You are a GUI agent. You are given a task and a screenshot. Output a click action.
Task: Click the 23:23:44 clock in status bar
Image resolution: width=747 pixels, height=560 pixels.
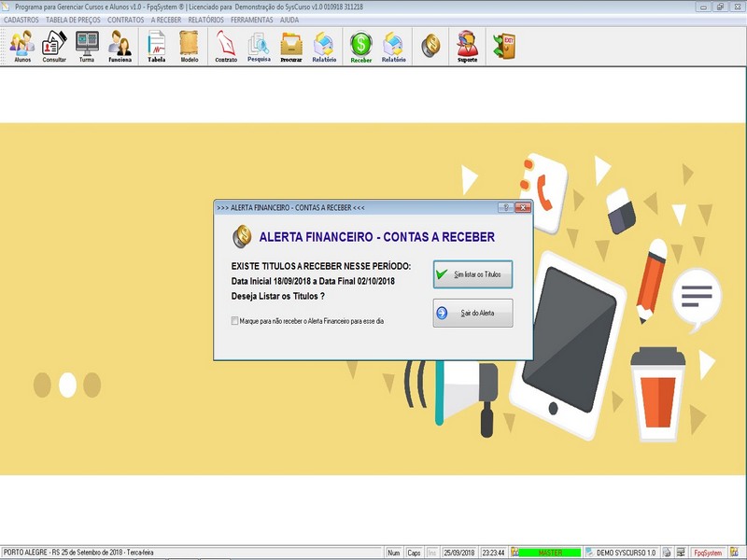pyautogui.click(x=493, y=553)
